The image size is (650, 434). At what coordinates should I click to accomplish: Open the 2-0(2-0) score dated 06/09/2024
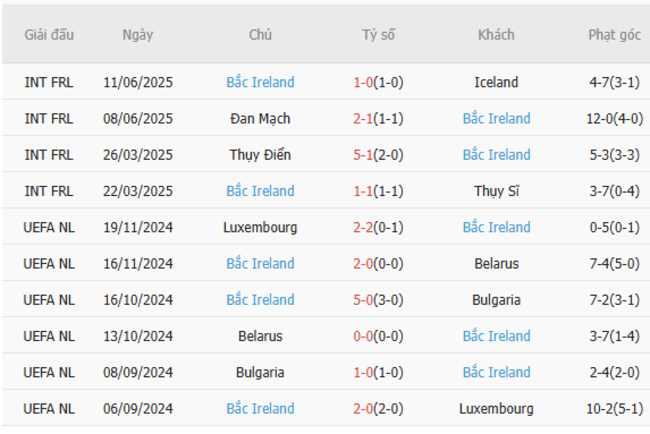(378, 409)
